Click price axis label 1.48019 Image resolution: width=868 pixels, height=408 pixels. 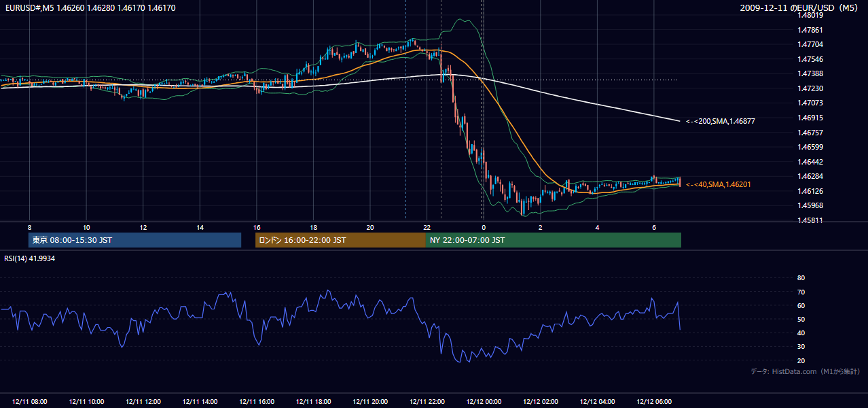click(811, 15)
